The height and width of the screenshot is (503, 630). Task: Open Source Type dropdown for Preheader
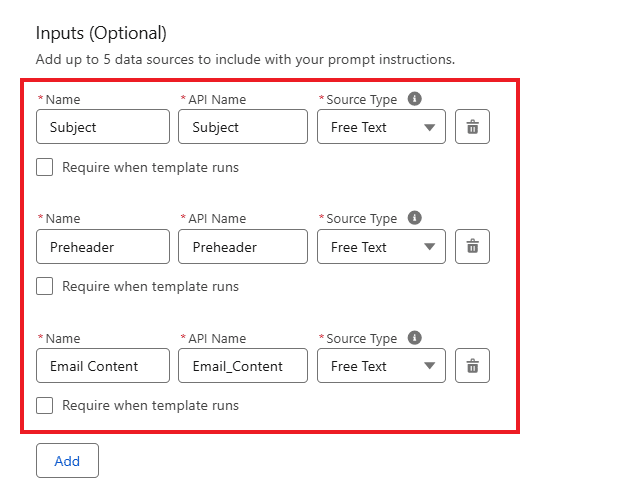pyautogui.click(x=381, y=246)
